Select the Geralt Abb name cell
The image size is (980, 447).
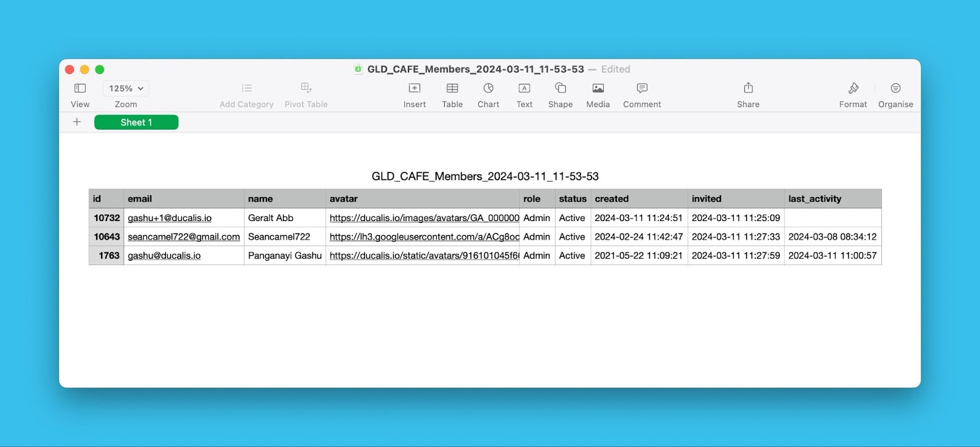click(x=285, y=218)
